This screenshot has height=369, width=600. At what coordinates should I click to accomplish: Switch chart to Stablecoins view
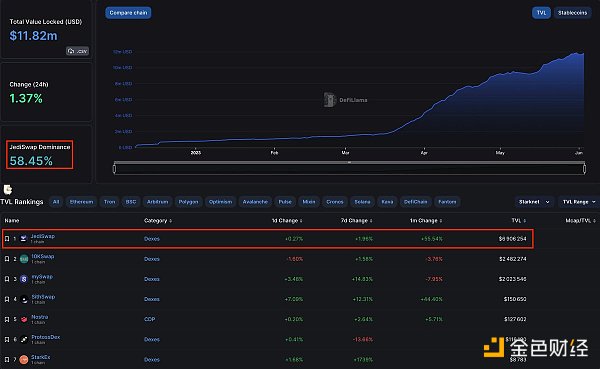572,13
